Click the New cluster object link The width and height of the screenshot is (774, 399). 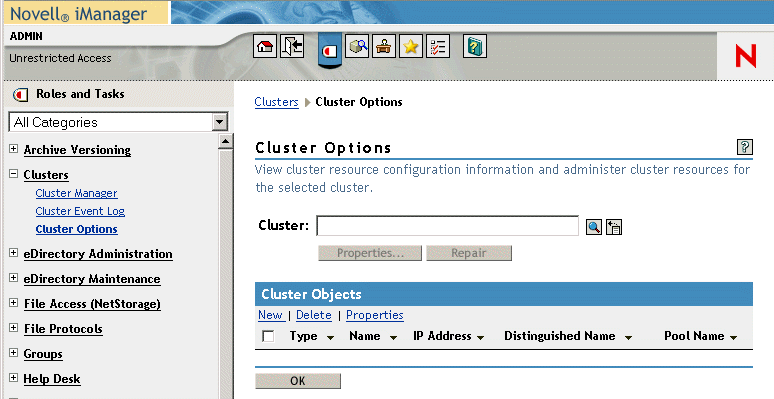(271, 315)
